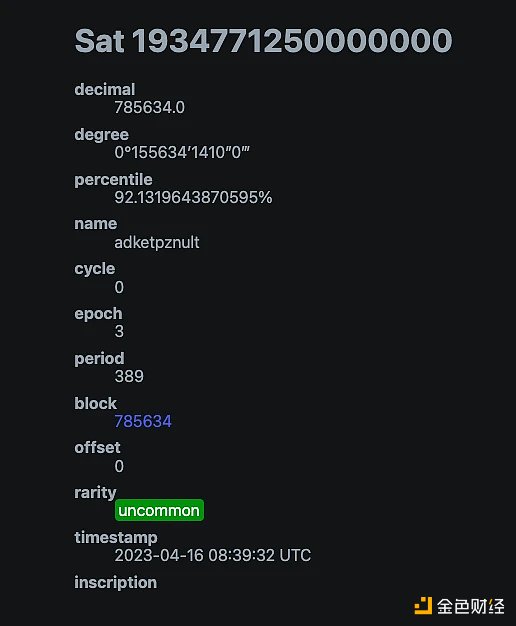Click the period value 389
This screenshot has width=516, height=626.
(129, 376)
